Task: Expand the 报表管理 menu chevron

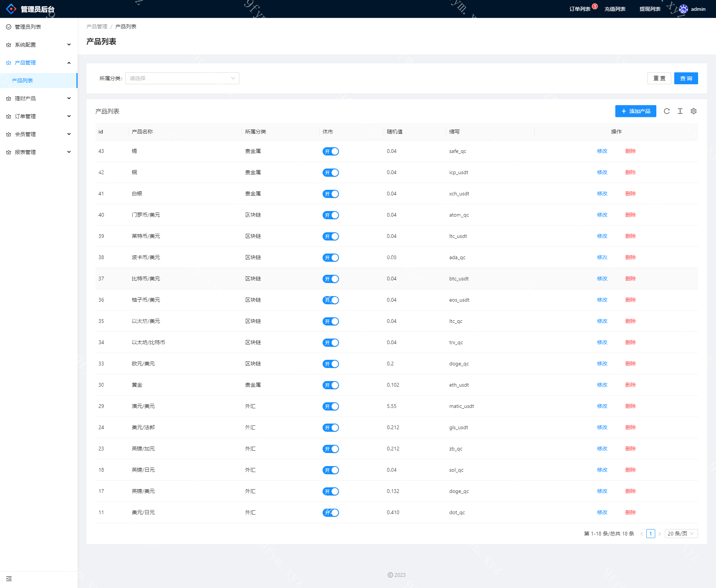Action: pyautogui.click(x=69, y=152)
